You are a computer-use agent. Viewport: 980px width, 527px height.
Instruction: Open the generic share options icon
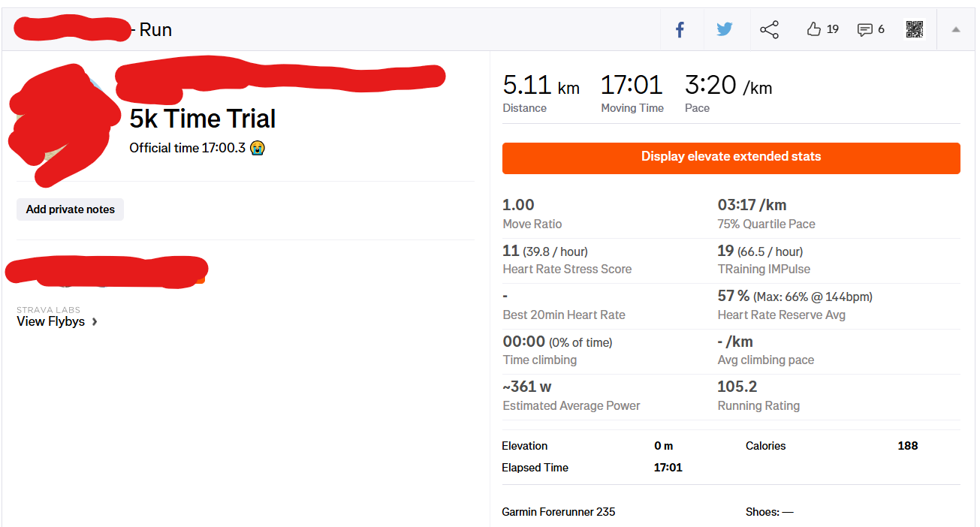pyautogui.click(x=769, y=30)
